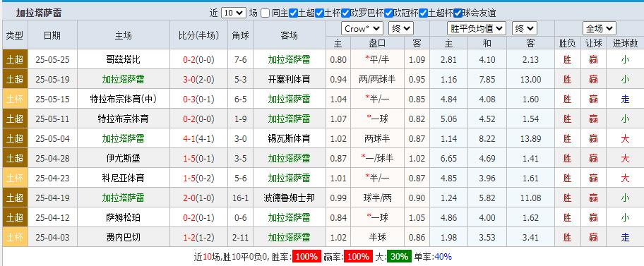Uncheck the 欧罗巴杯 filter checkbox
This screenshot has height=266, width=644.
pyautogui.click(x=346, y=13)
